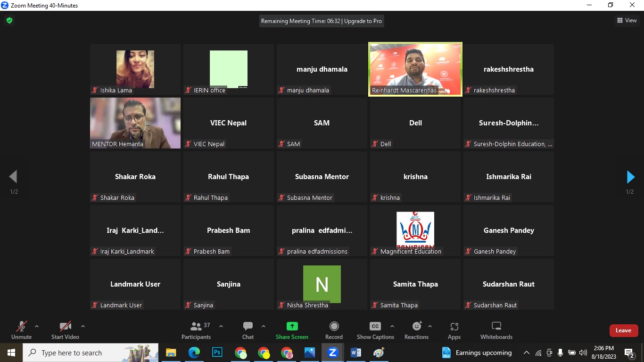The width and height of the screenshot is (644, 362).
Task: Open Photoshop from the Windows taskbar
Action: point(217,353)
